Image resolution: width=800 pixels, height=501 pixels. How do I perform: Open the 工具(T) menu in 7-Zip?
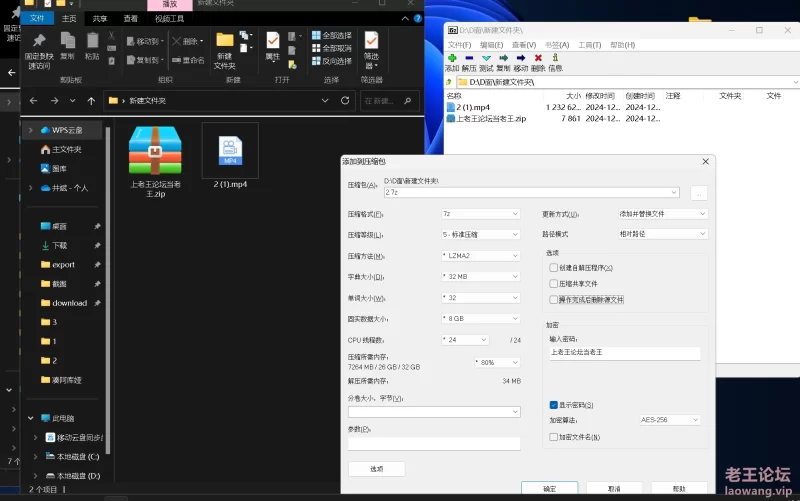589,45
